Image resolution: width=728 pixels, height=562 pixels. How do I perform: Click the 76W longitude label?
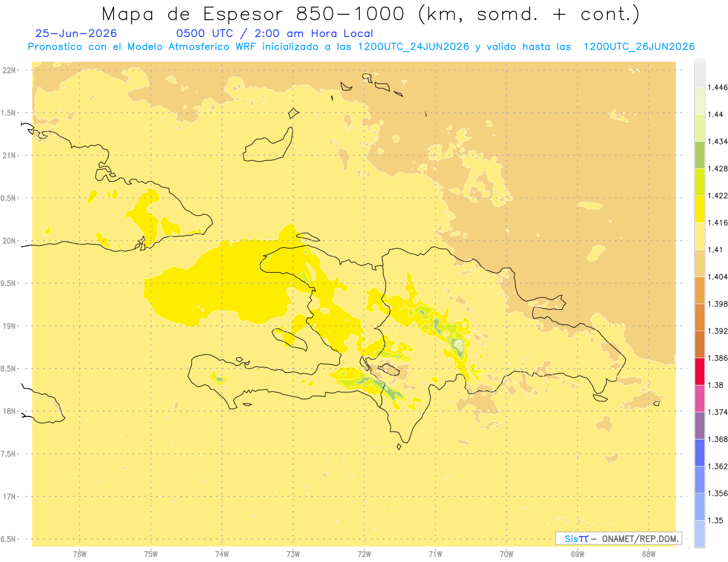click(79, 554)
